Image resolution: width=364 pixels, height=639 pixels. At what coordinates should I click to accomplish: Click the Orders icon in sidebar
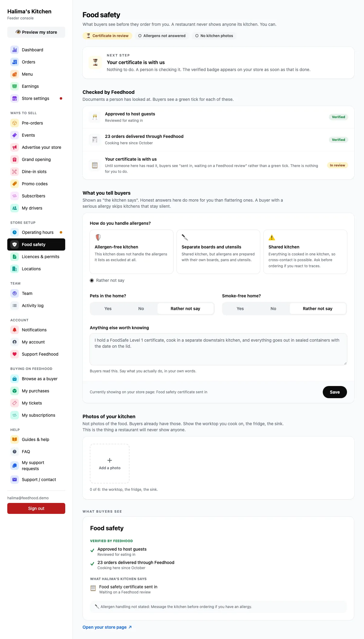[x=15, y=62]
